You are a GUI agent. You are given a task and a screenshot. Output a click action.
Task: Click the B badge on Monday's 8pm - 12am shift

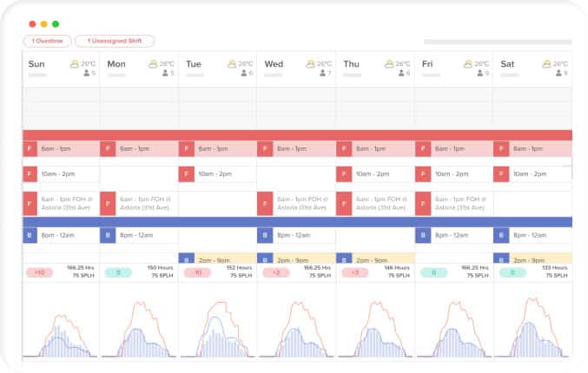(x=108, y=236)
